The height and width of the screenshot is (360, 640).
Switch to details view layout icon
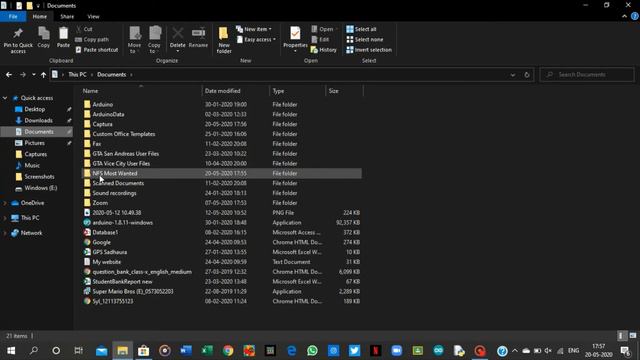(x=622, y=336)
